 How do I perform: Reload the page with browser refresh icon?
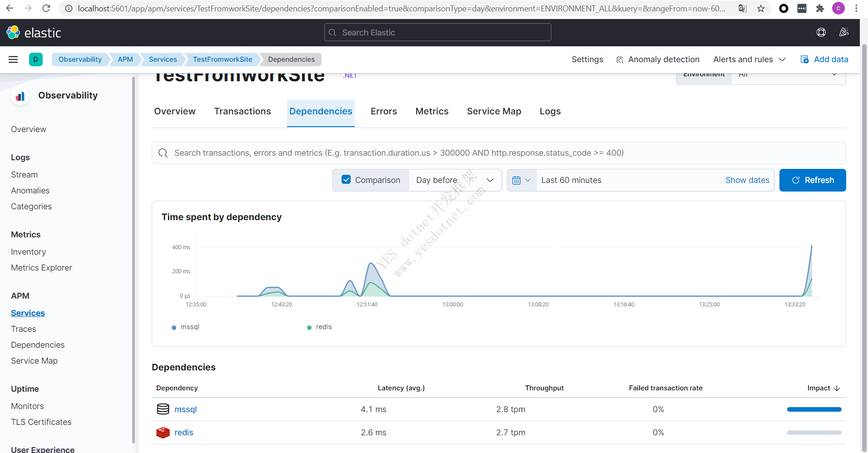pyautogui.click(x=46, y=8)
